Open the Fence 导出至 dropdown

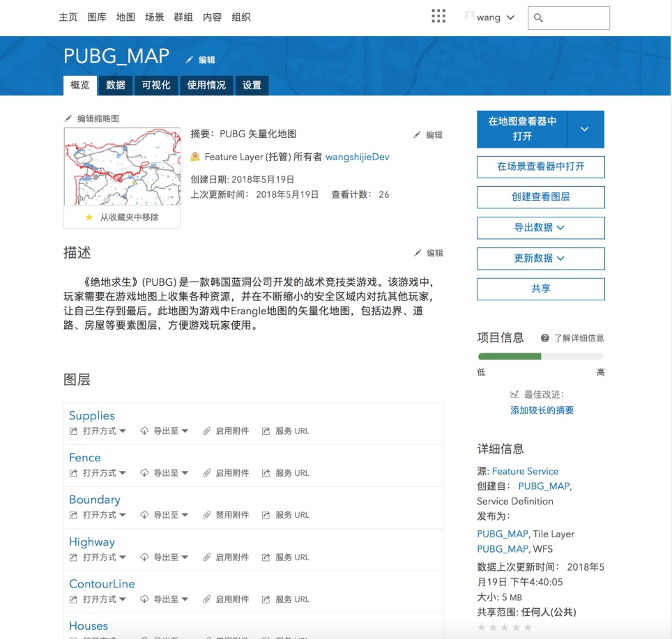[171, 473]
